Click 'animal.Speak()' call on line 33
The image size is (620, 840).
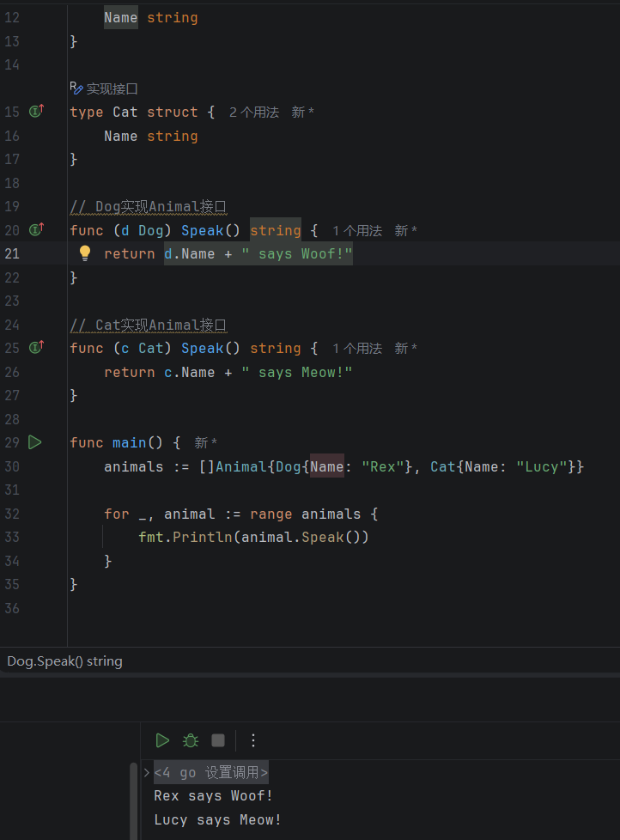point(301,538)
